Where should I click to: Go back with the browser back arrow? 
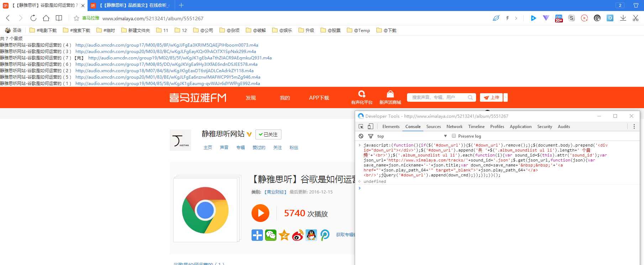pyautogui.click(x=8, y=18)
